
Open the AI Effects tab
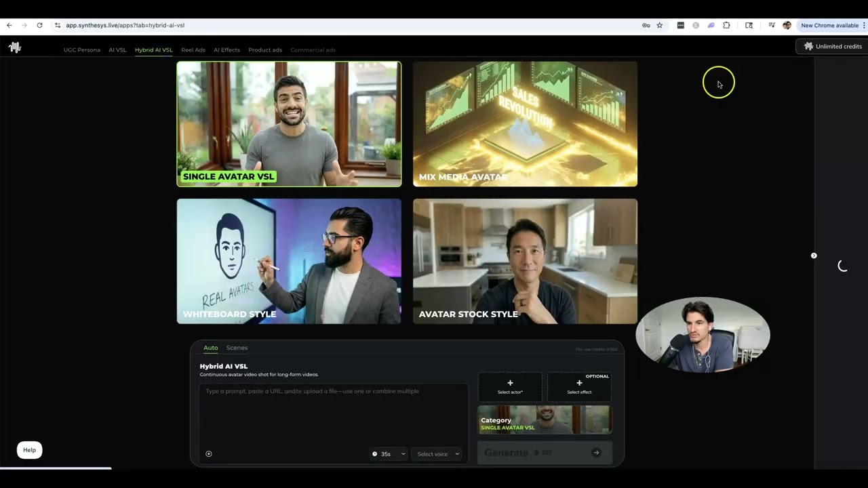pyautogui.click(x=226, y=50)
